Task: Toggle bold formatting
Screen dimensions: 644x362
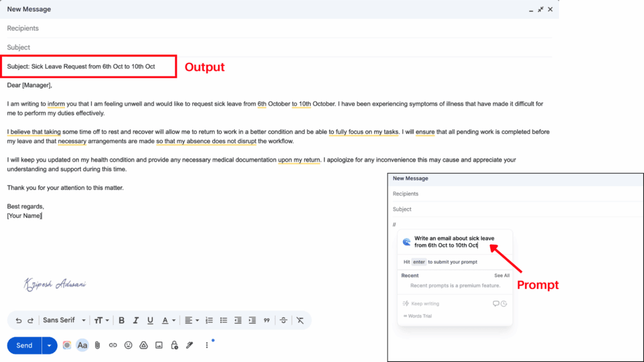Action: pos(121,321)
